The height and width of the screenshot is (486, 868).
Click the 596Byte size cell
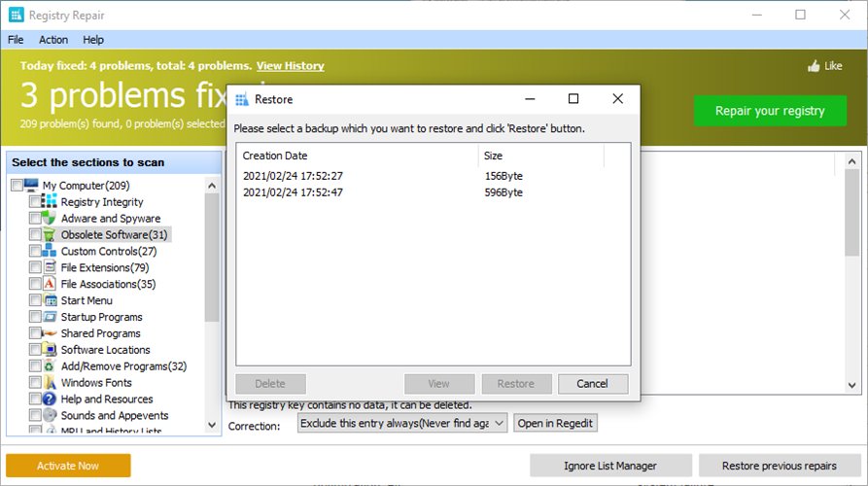[503, 192]
